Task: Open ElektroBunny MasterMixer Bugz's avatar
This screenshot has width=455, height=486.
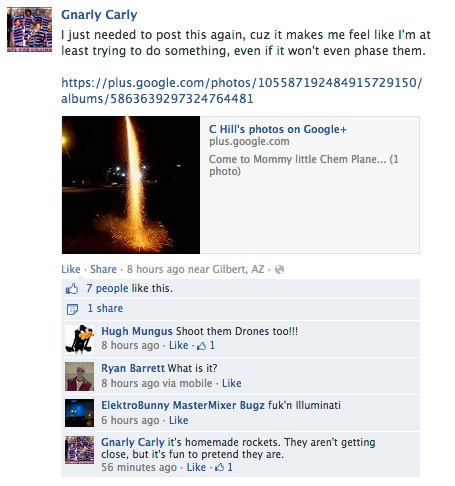Action: click(79, 413)
